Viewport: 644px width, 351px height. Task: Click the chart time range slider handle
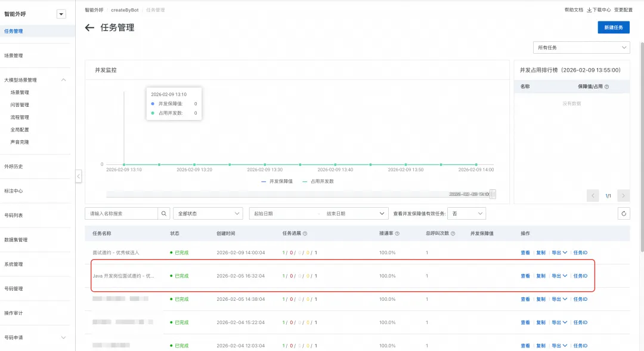pyautogui.click(x=493, y=194)
